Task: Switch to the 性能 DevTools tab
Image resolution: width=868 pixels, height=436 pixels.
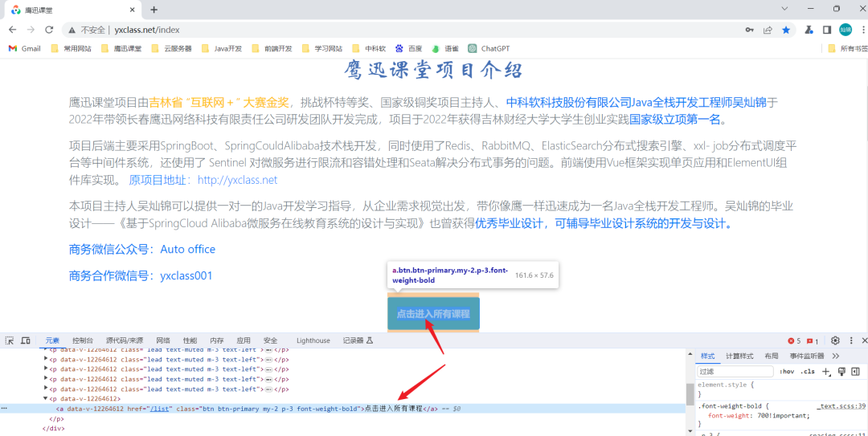Action: coord(190,340)
